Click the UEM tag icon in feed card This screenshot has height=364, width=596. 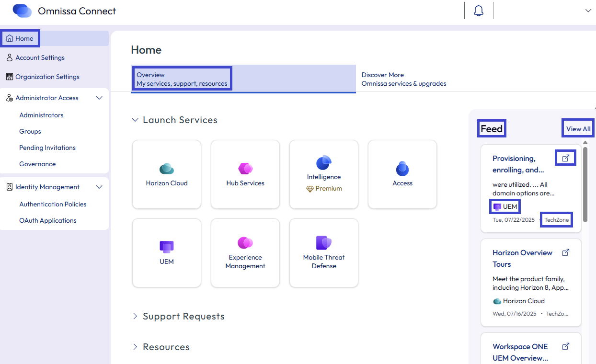click(x=497, y=207)
